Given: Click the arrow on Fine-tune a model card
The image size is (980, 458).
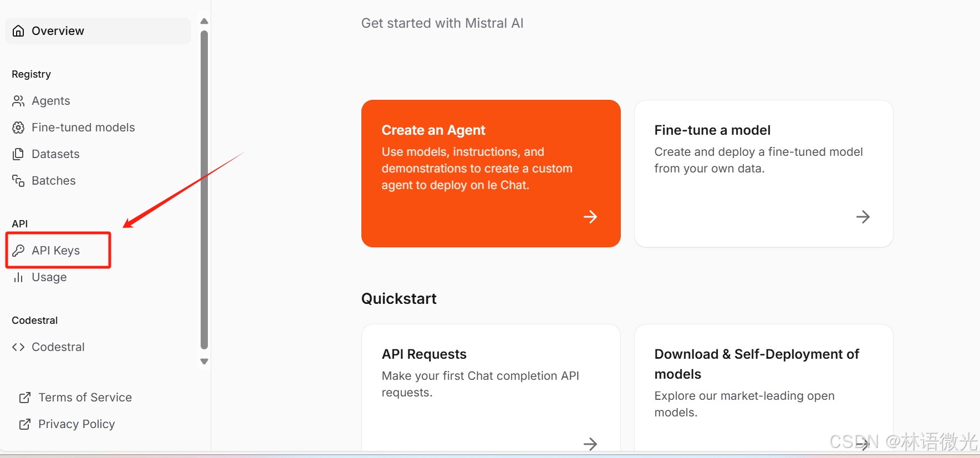Looking at the screenshot, I should tap(863, 217).
